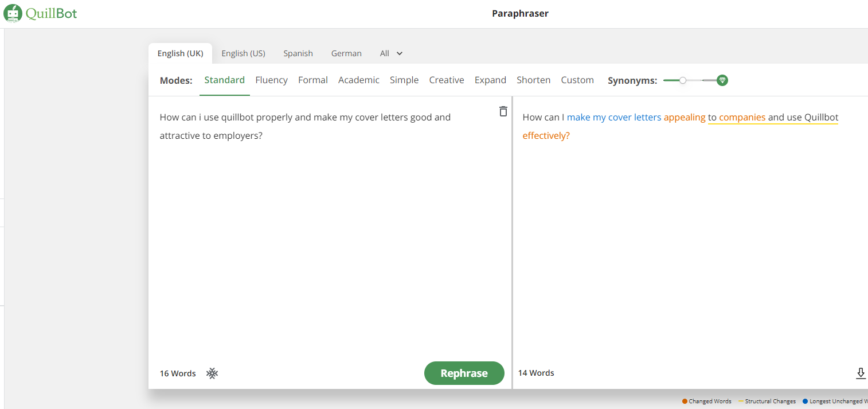868x409 pixels.
Task: Click the green Rephrase button
Action: 464,373
